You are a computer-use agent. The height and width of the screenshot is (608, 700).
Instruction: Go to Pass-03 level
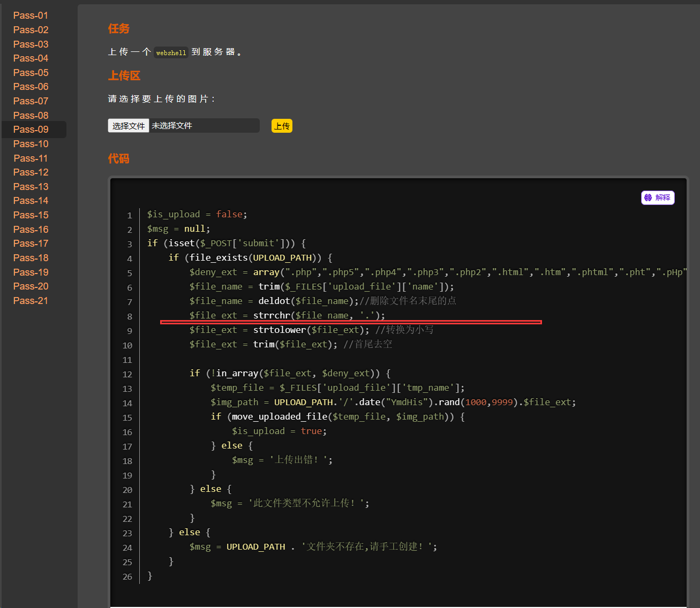pyautogui.click(x=31, y=44)
